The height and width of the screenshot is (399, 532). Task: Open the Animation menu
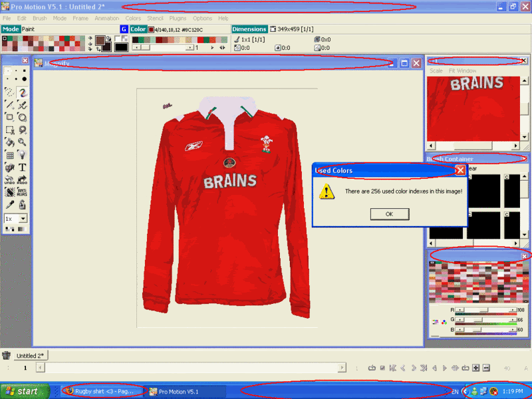click(x=106, y=19)
